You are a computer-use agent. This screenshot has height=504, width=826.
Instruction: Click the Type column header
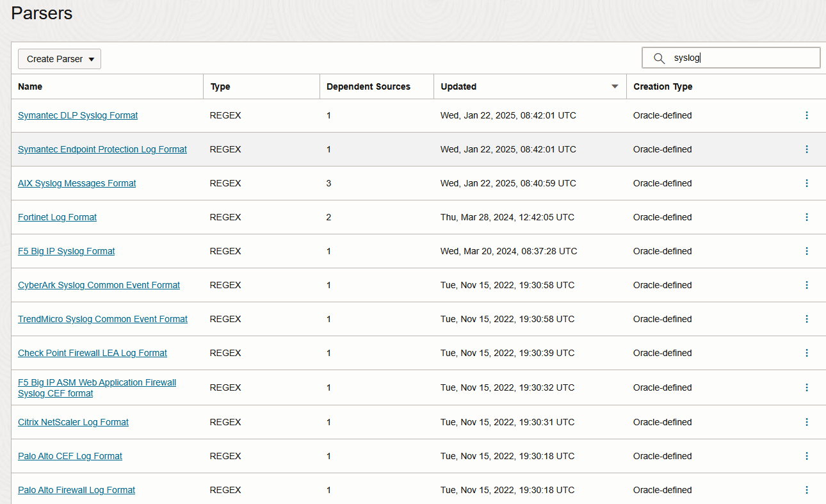(x=220, y=86)
